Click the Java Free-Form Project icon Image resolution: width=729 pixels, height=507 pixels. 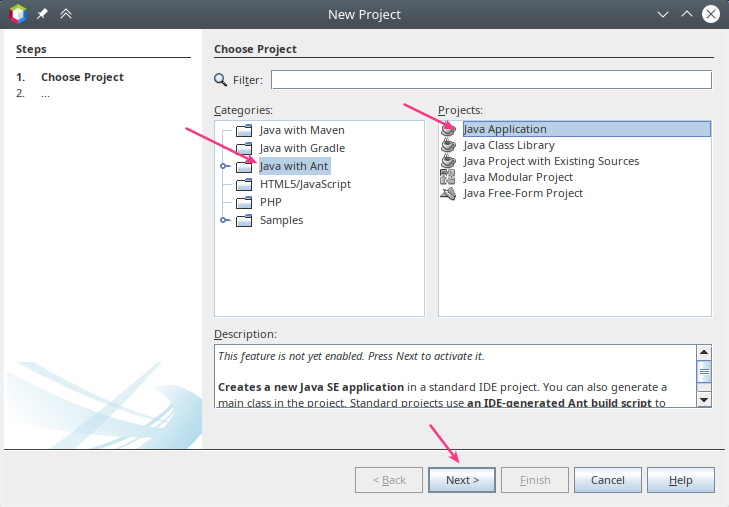click(x=449, y=193)
